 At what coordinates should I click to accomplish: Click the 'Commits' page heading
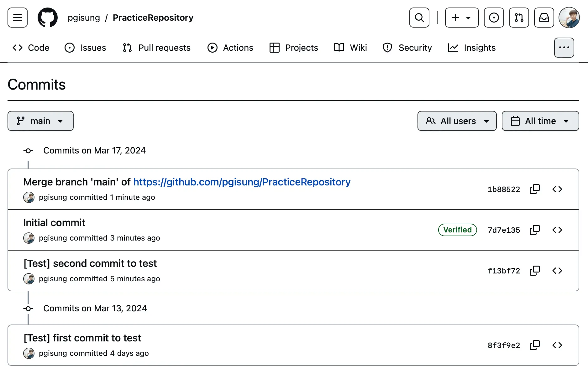[x=37, y=85]
